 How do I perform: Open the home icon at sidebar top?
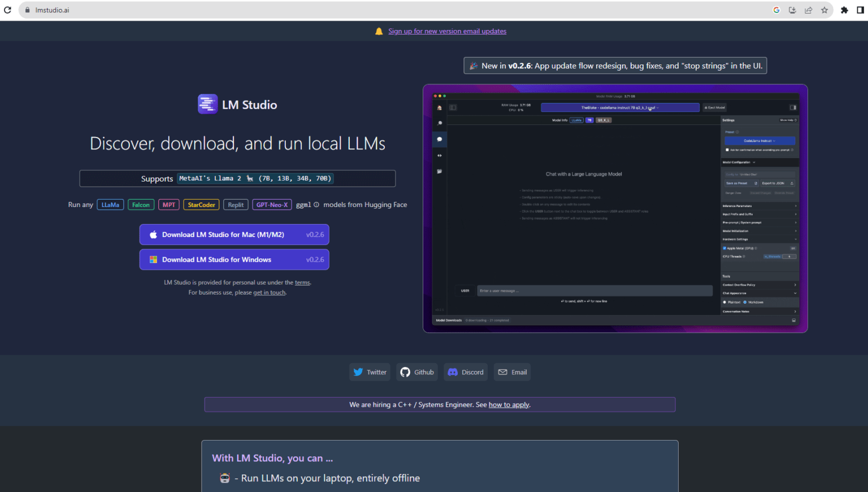pyautogui.click(x=440, y=107)
